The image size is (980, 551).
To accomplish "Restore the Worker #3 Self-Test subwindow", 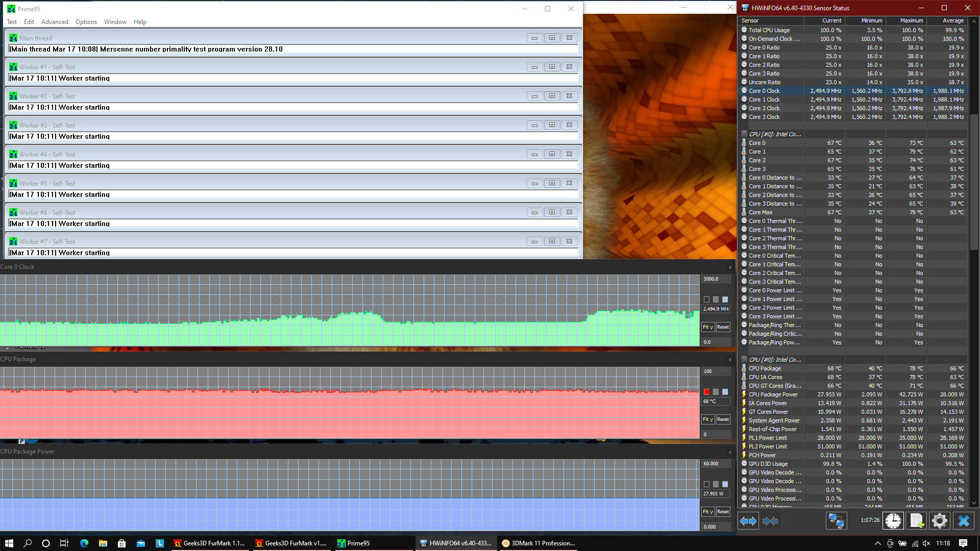I will coord(552,125).
